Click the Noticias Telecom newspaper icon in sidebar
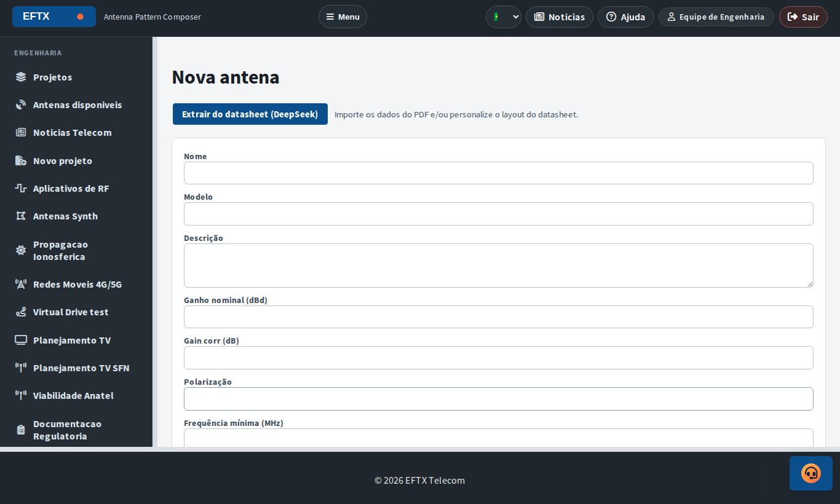The height and width of the screenshot is (504, 840). click(x=21, y=133)
